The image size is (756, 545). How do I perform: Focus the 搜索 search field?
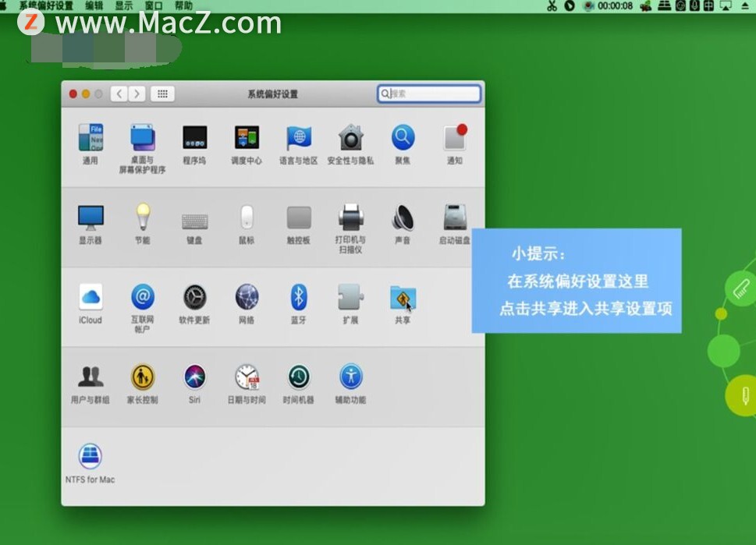click(428, 94)
